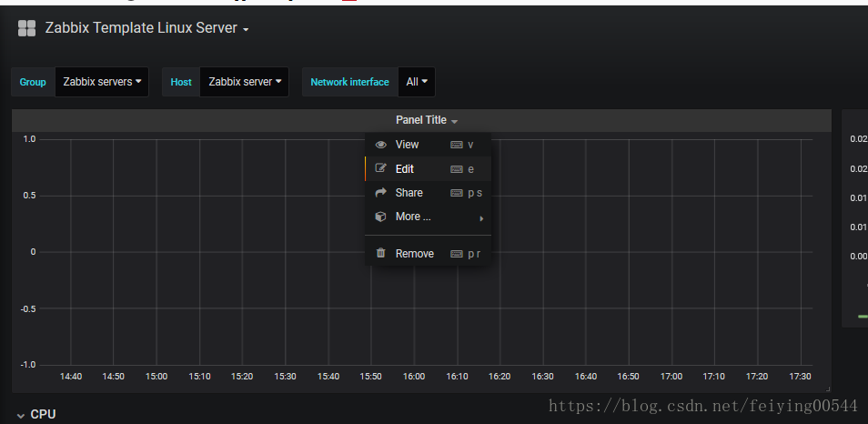The width and height of the screenshot is (868, 424).
Task: Choose Edit from the panel menu
Action: click(x=428, y=169)
